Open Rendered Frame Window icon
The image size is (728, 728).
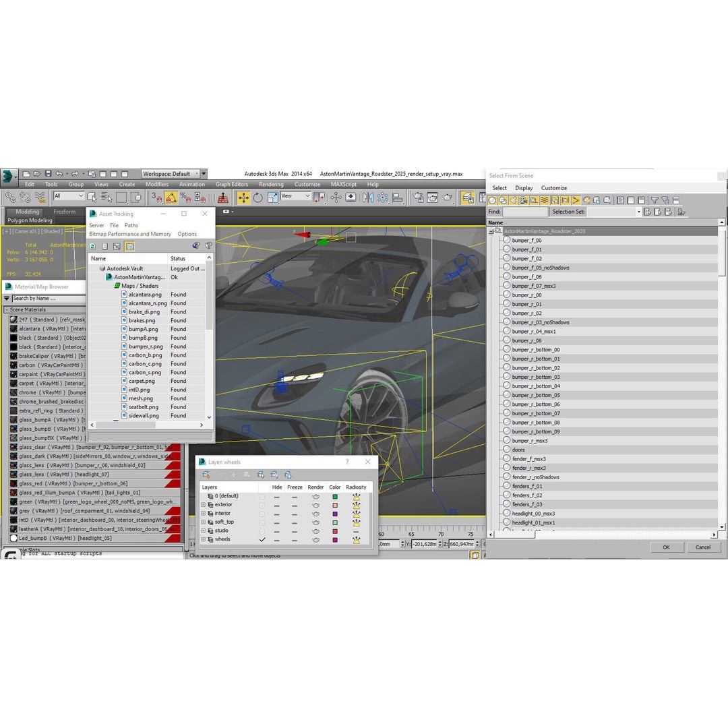pyautogui.click(x=433, y=198)
